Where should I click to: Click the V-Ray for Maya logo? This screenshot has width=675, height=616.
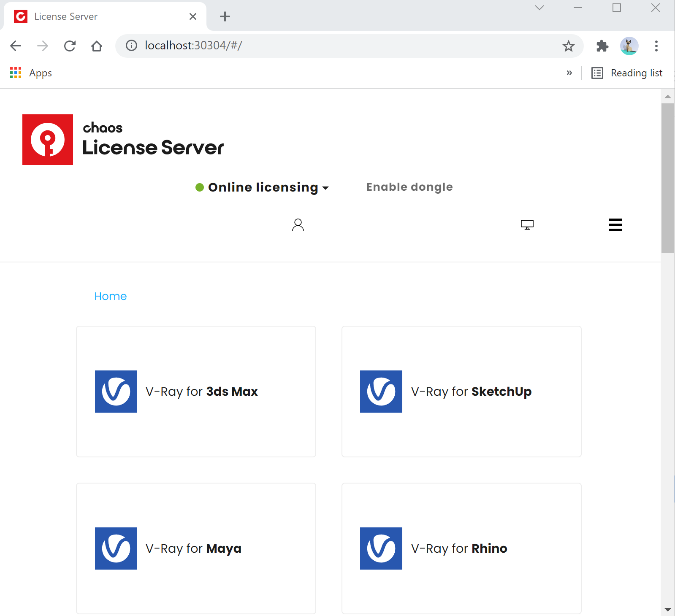tap(116, 548)
